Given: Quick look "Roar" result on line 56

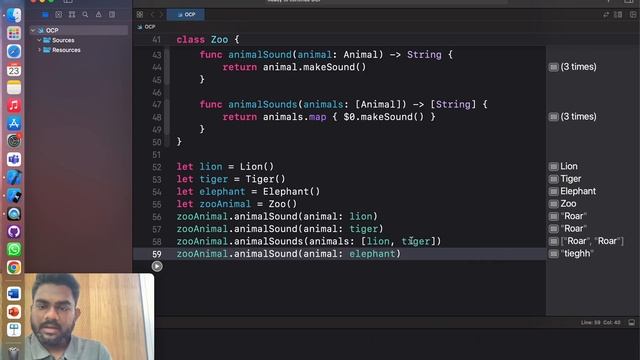Looking at the screenshot, I should 553,216.
